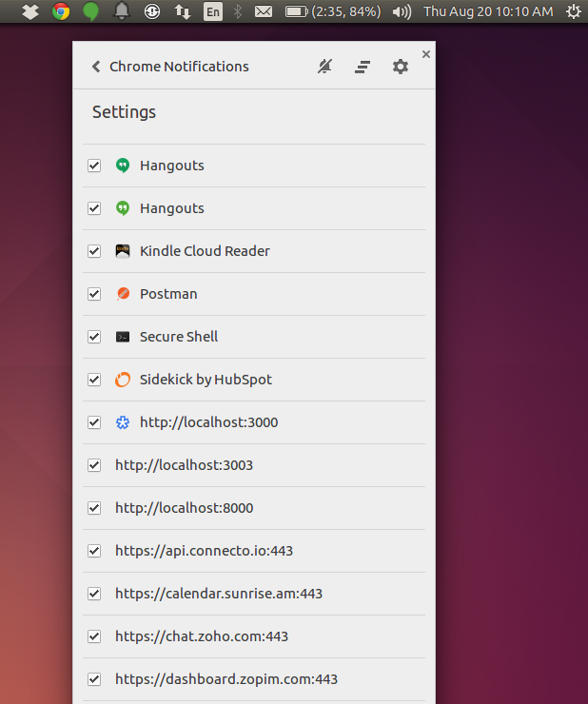This screenshot has width=588, height=704.
Task: Open the power session gear menu
Action: (574, 11)
